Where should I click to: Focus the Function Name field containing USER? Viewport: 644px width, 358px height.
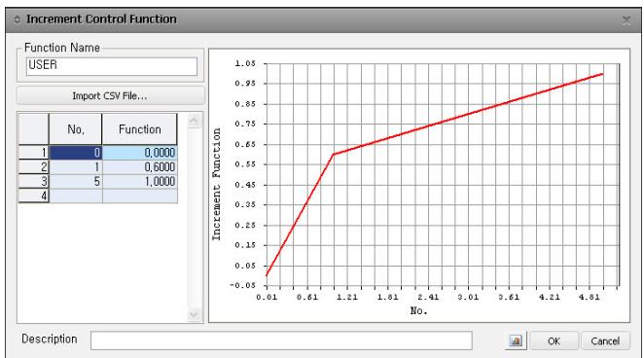click(x=112, y=66)
